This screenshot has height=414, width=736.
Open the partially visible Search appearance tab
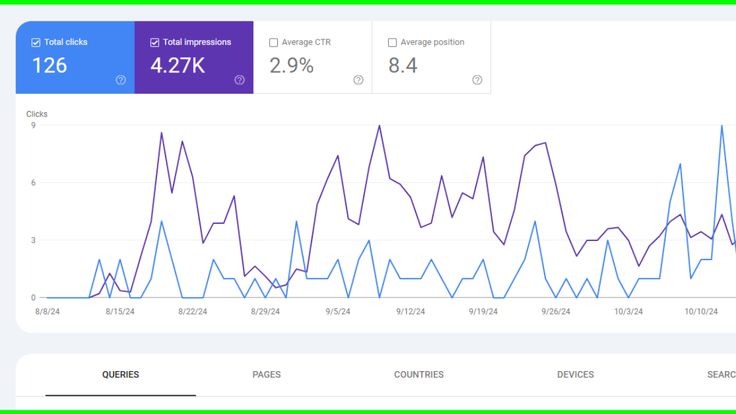[x=720, y=375]
